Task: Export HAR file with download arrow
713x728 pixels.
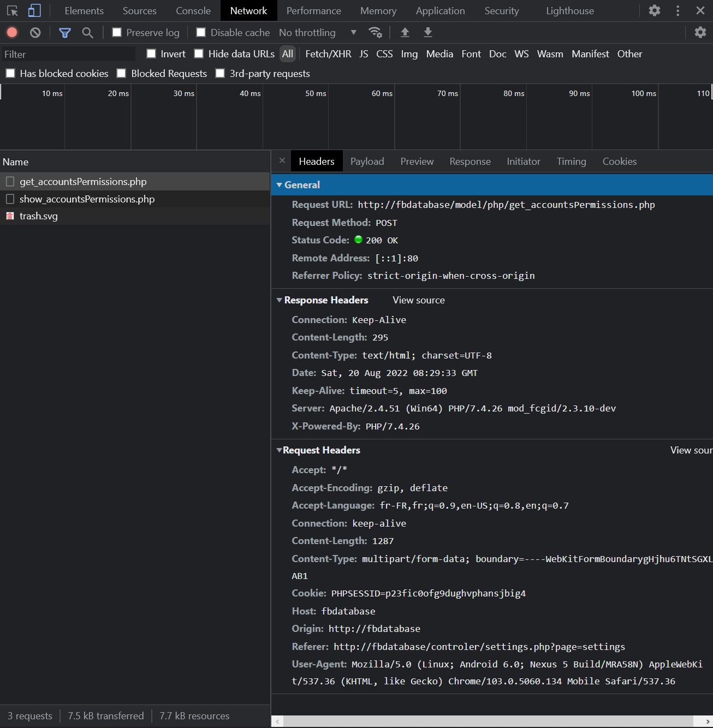Action: 428,33
